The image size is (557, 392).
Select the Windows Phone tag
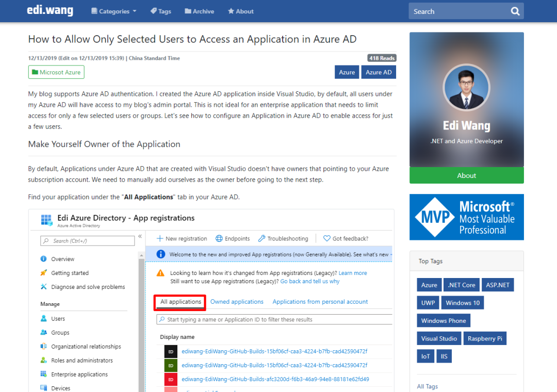(444, 321)
